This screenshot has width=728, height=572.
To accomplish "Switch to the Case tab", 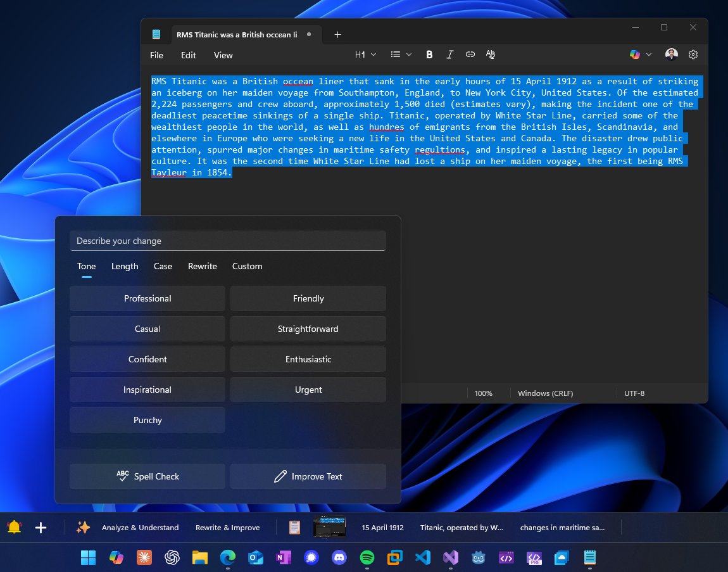I will [x=163, y=266].
